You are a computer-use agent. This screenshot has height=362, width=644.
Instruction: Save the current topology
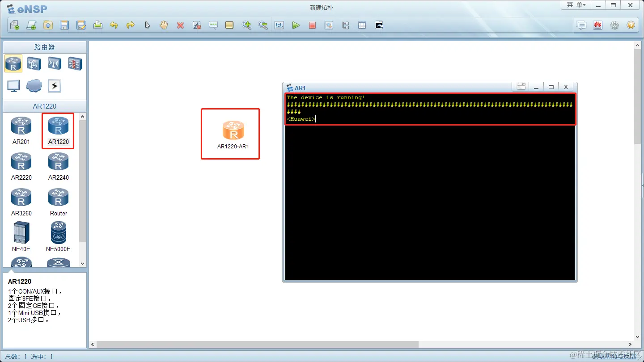pyautogui.click(x=64, y=25)
